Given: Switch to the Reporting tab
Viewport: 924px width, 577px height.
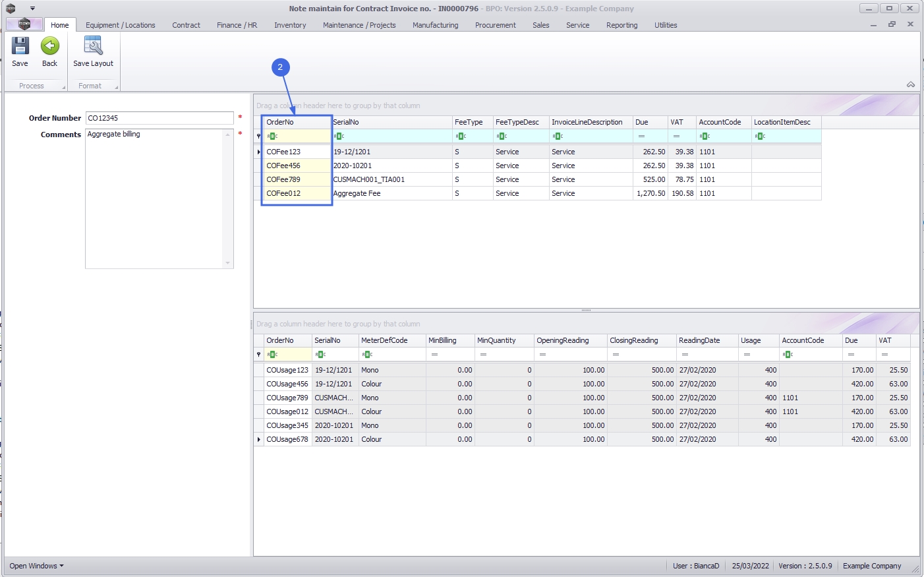Looking at the screenshot, I should (621, 25).
